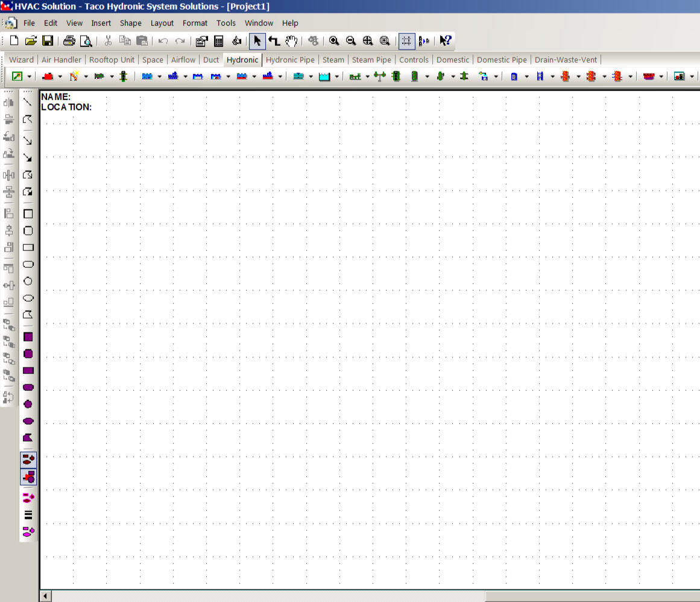The image size is (700, 602).
Task: Click the red boiler component icon
Action: [48, 77]
